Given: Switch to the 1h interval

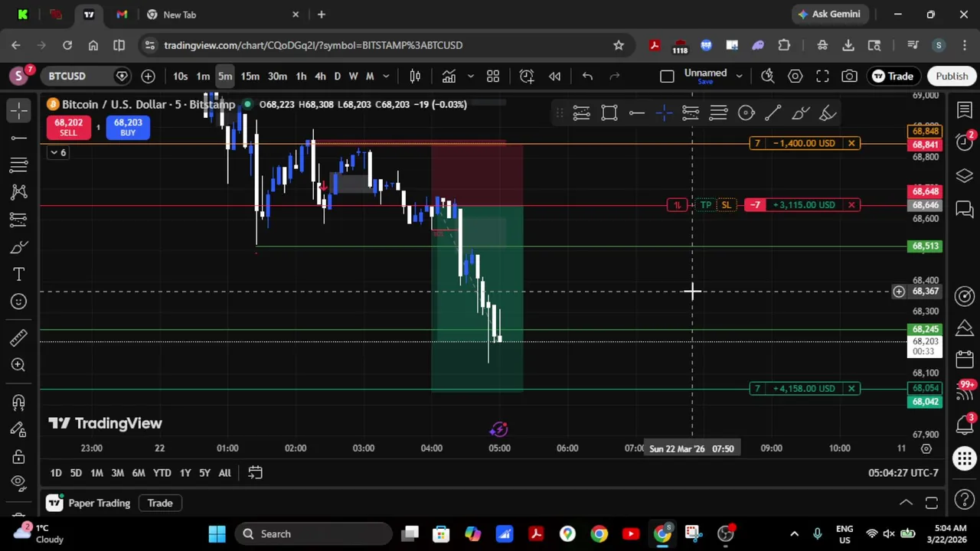Looking at the screenshot, I should [301, 76].
